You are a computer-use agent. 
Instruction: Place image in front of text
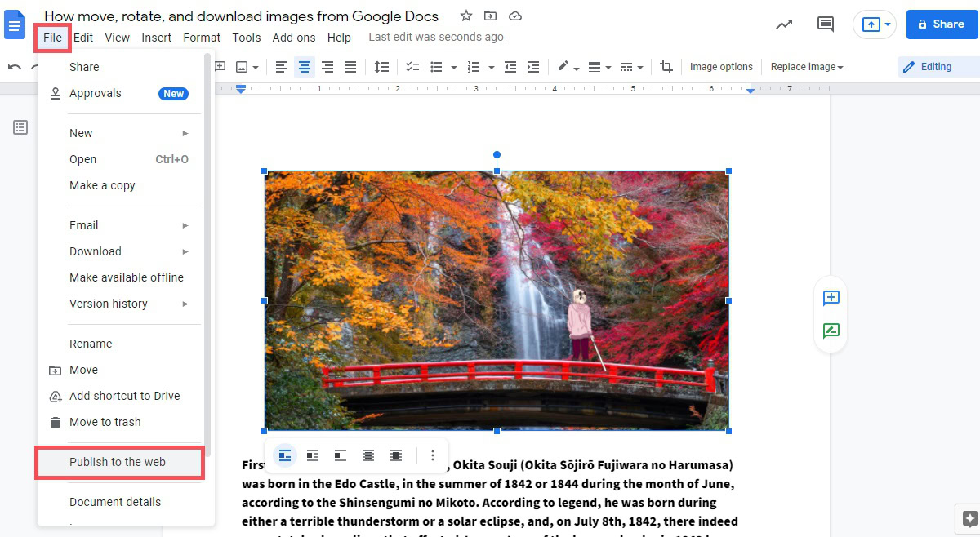pyautogui.click(x=396, y=455)
